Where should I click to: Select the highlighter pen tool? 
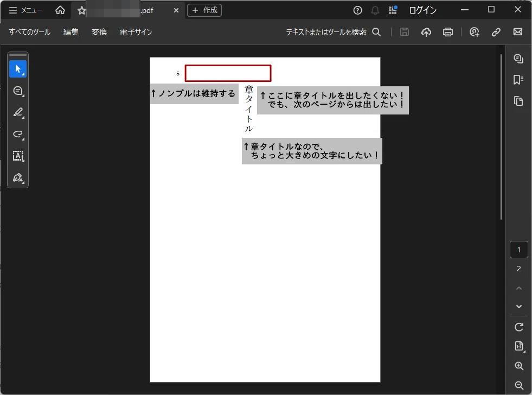[18, 113]
